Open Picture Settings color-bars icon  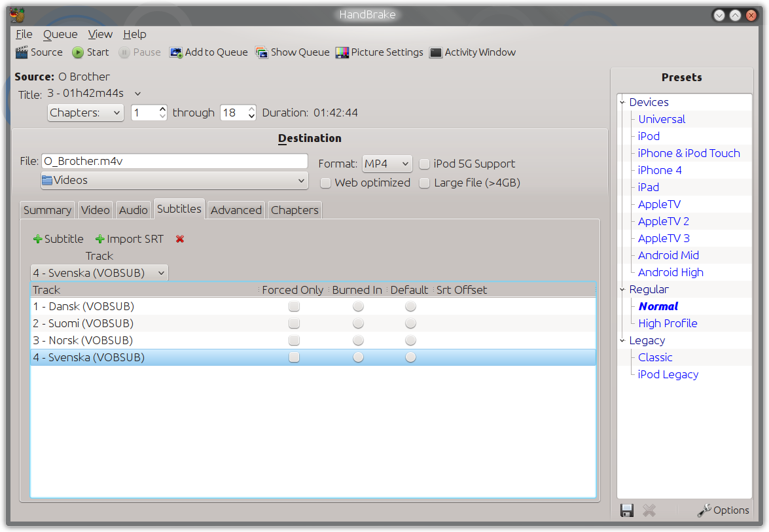pos(342,52)
